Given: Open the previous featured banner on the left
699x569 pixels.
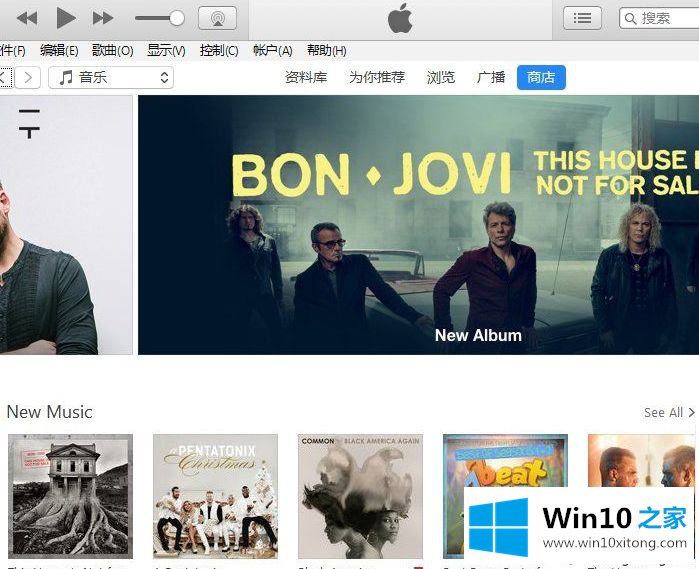Looking at the screenshot, I should 66,225.
